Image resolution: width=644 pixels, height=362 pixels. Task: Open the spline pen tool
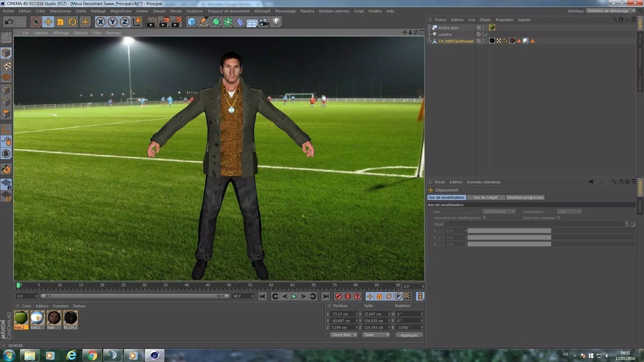click(204, 22)
